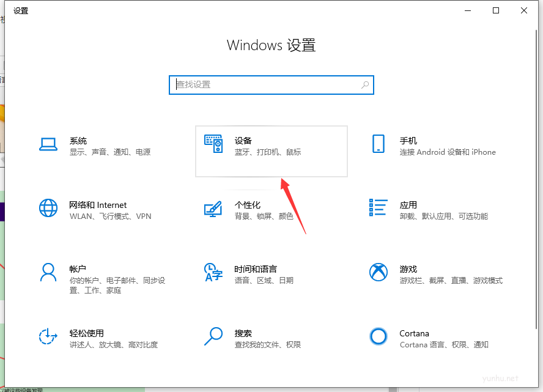This screenshot has width=543, height=392.
Task: Click the text 卸载、默认应用、可选功能
Action: point(444,216)
